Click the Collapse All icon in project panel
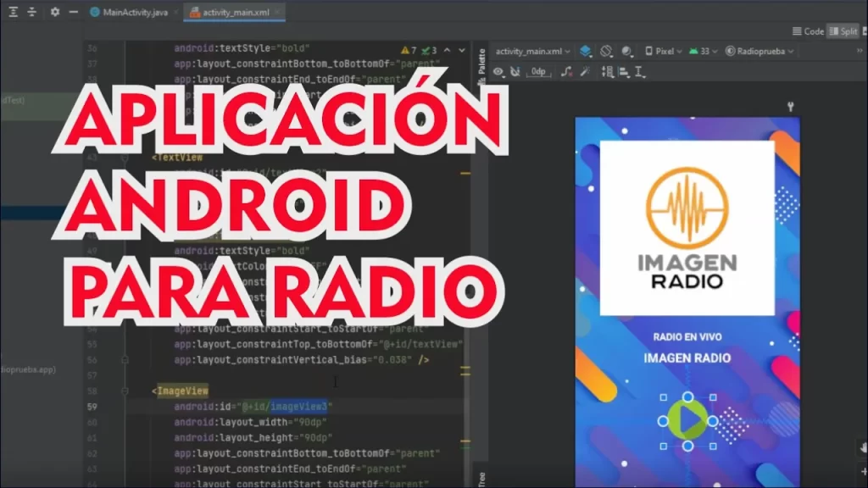The image size is (868, 488). click(31, 13)
